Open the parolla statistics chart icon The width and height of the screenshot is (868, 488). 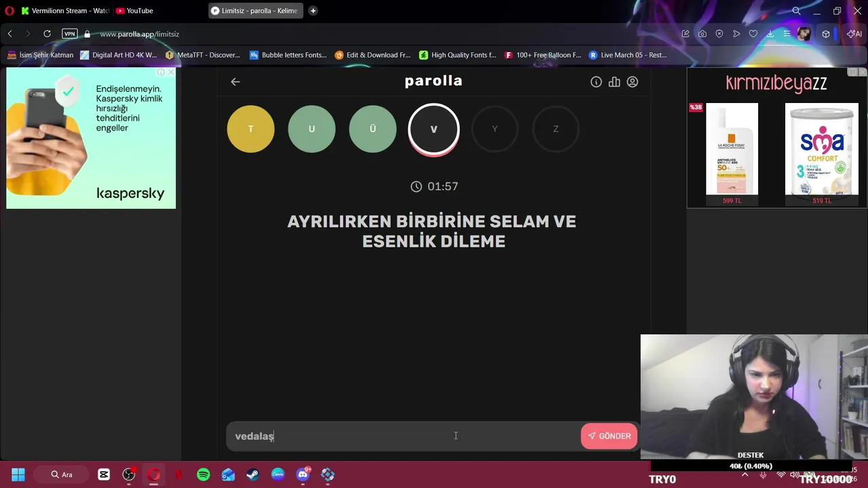tap(614, 81)
